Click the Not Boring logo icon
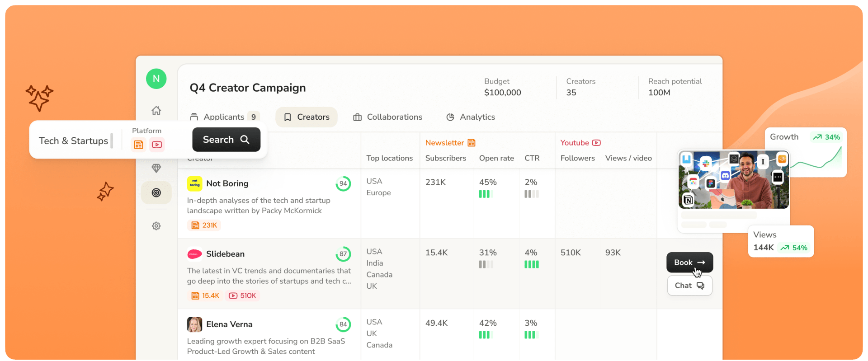868x361 pixels. click(194, 183)
